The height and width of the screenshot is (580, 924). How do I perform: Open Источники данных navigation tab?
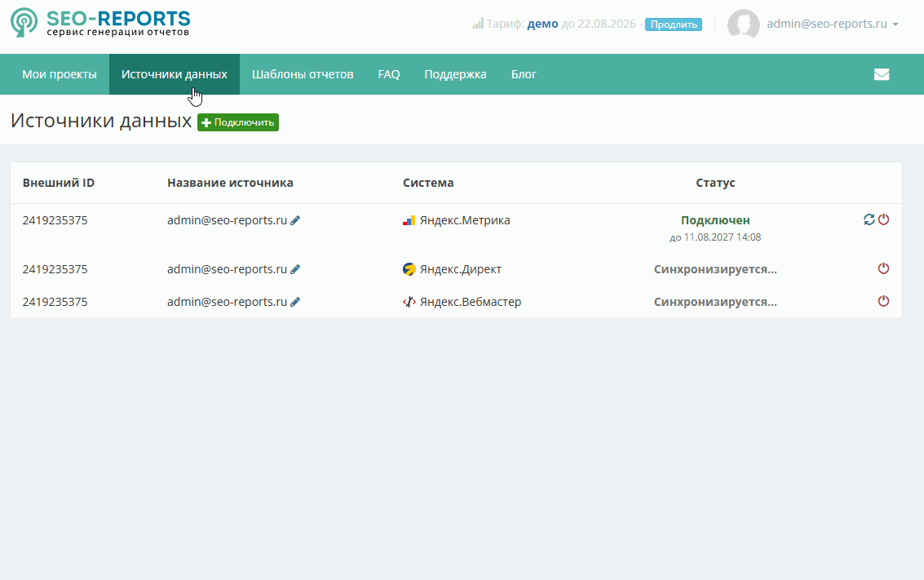pos(175,74)
